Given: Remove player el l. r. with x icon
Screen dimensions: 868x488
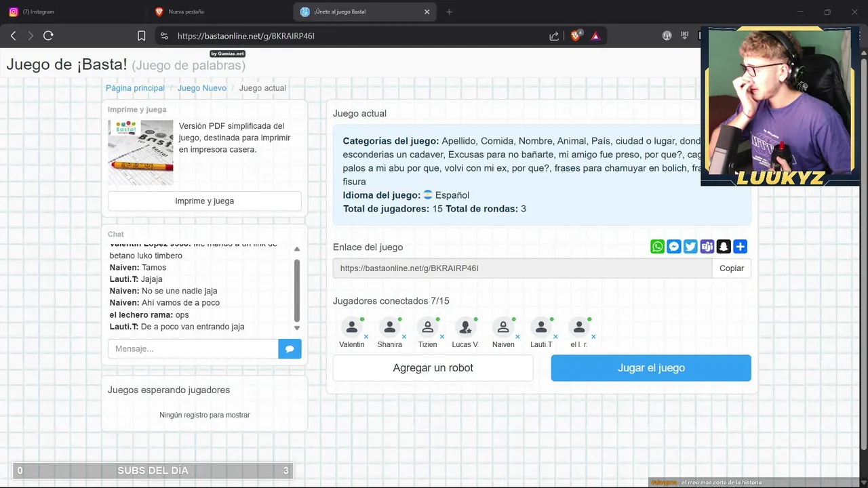Looking at the screenshot, I should tap(593, 336).
